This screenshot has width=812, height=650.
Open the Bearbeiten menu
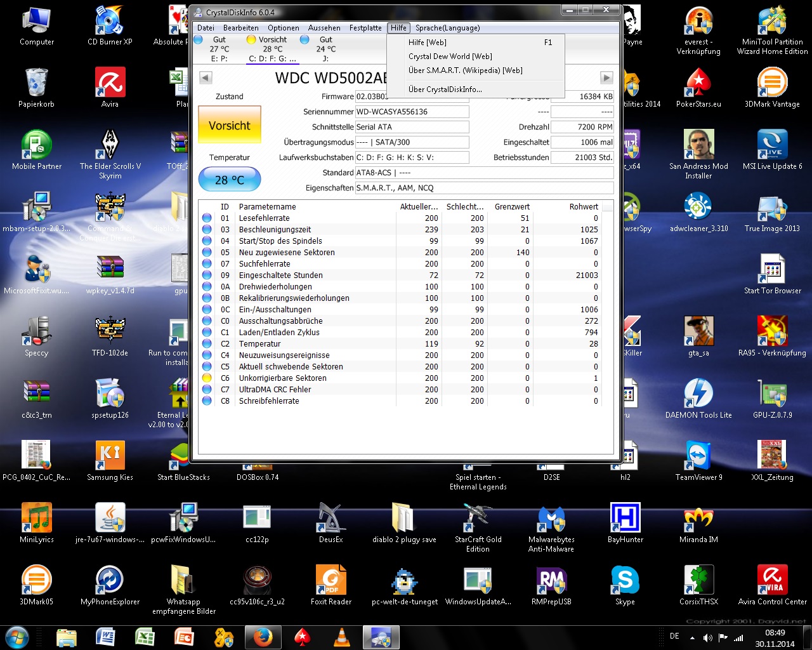tap(240, 28)
